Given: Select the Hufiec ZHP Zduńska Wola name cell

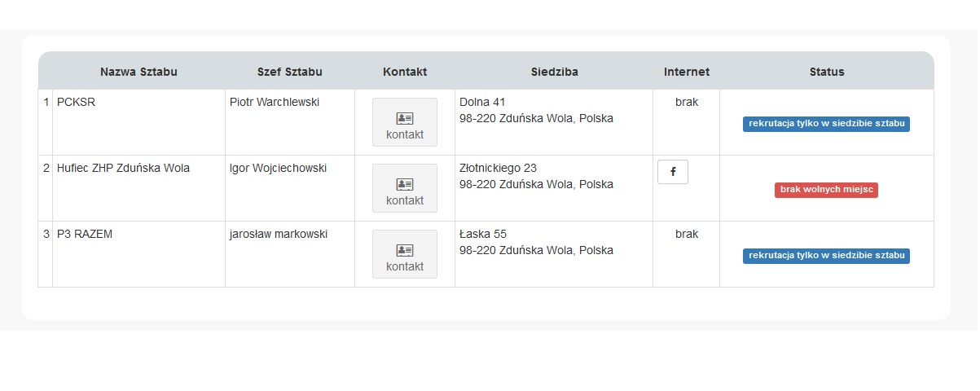Looking at the screenshot, I should (123, 169).
